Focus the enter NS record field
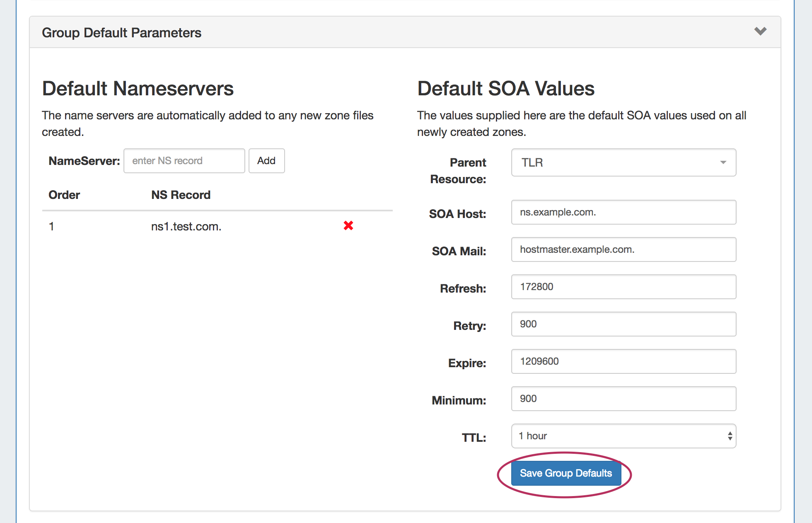Screen dimensions: 812x523 pos(184,161)
